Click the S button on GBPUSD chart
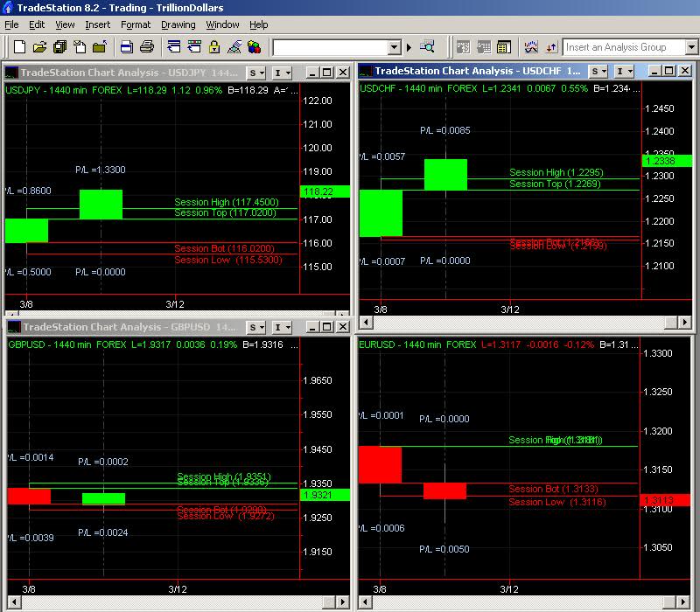 pos(252,327)
